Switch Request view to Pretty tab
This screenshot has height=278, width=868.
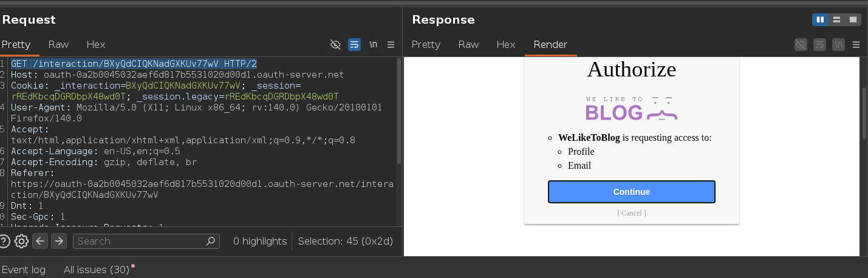point(16,44)
